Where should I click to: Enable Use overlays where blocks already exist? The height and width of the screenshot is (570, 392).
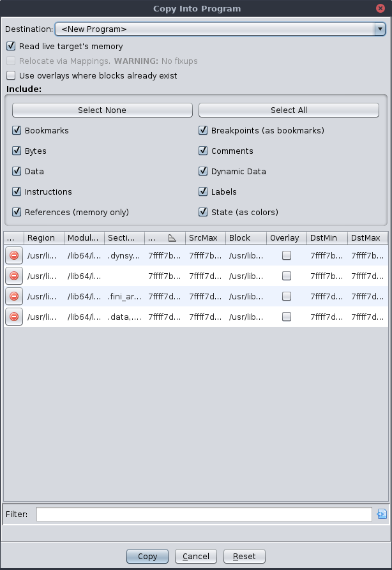11,75
